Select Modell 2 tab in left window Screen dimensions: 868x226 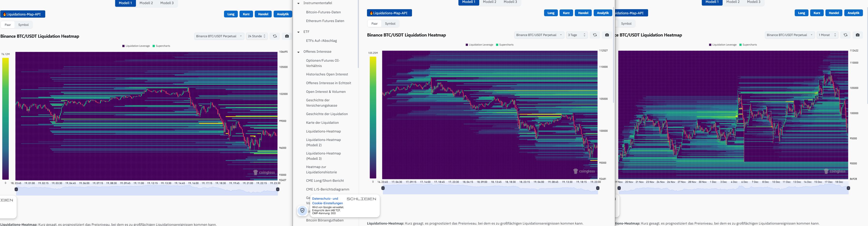146,3
